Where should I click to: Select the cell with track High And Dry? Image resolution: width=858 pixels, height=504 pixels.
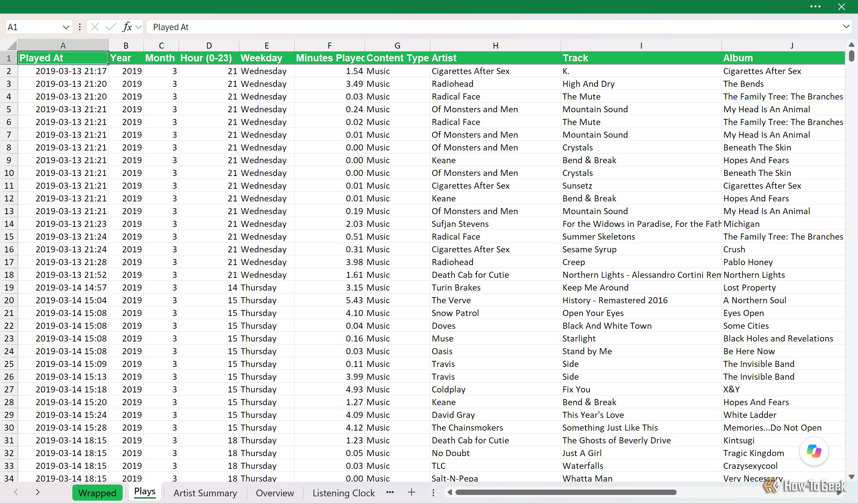(x=641, y=84)
